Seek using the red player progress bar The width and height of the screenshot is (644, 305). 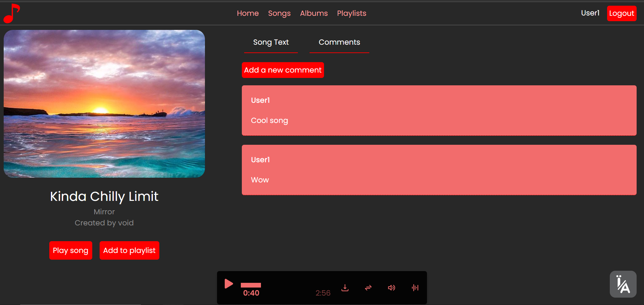(x=251, y=285)
